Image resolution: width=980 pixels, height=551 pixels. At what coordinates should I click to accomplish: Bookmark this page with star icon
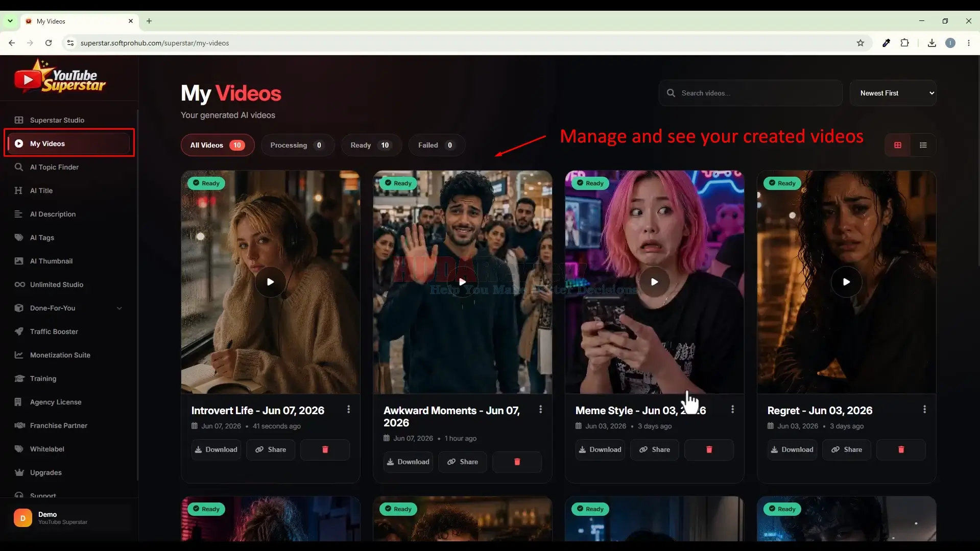coord(861,43)
